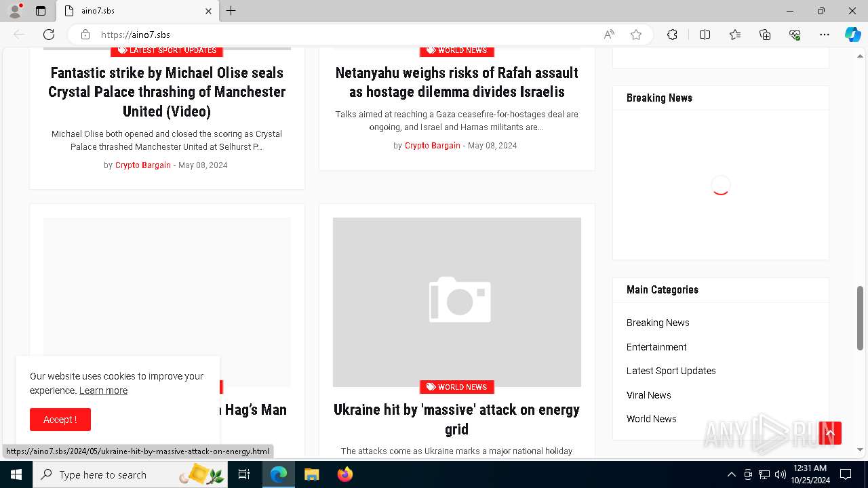Image resolution: width=868 pixels, height=488 pixels.
Task: View site information lock icon
Action: coord(85,35)
